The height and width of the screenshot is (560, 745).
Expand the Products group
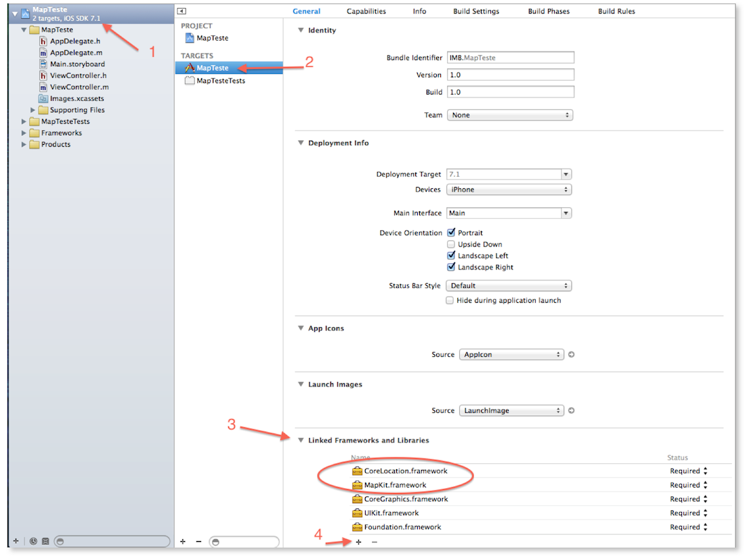point(24,144)
